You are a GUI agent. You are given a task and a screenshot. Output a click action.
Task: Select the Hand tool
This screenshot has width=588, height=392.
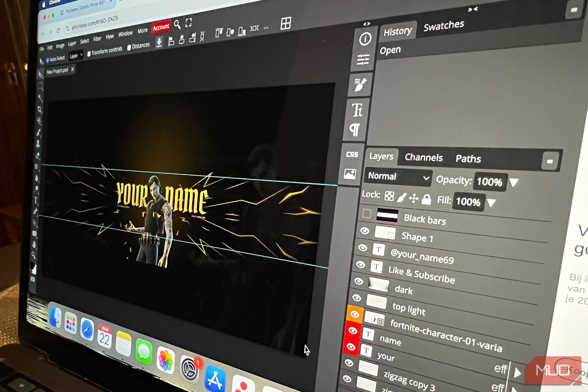[x=34, y=244]
